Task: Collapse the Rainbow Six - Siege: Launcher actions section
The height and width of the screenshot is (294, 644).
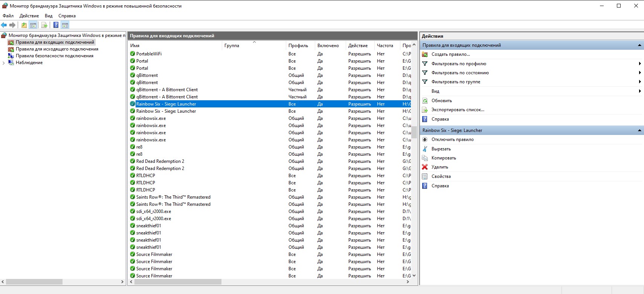Action: [x=639, y=130]
